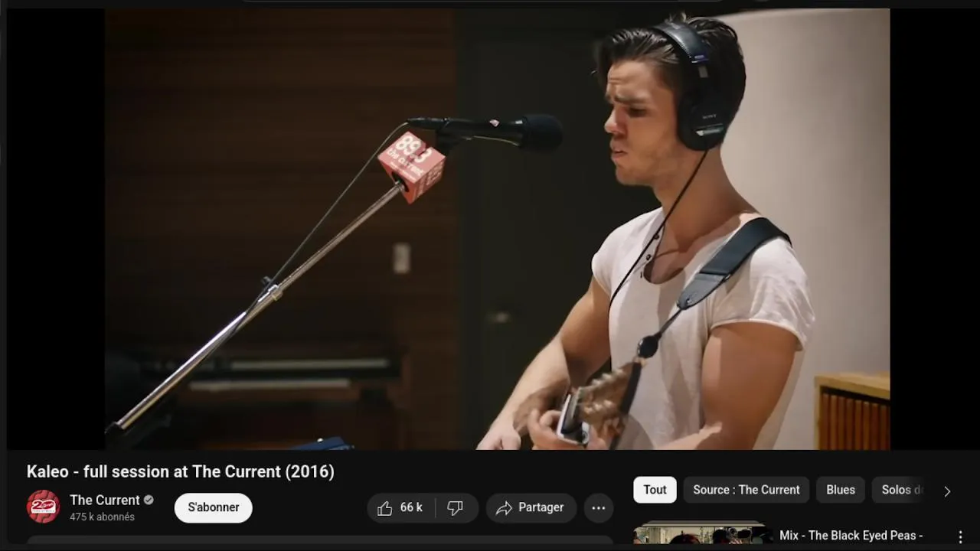980x551 pixels.
Task: Show more filter chips with right arrow
Action: pyautogui.click(x=947, y=491)
